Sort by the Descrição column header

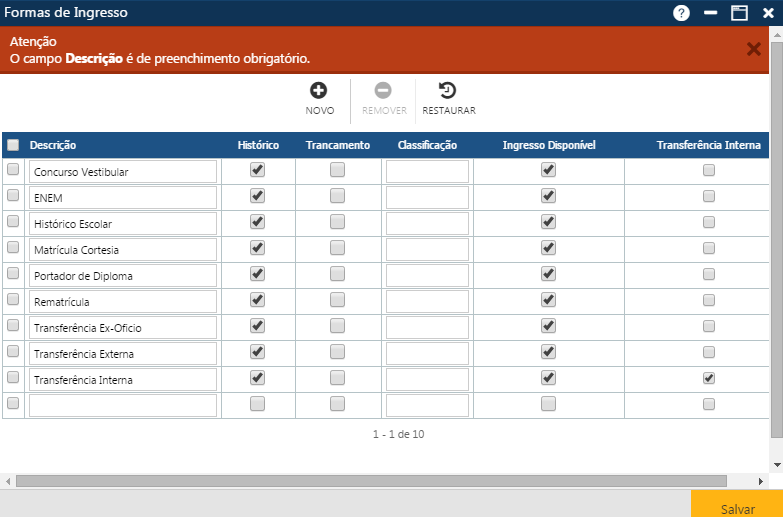point(53,145)
